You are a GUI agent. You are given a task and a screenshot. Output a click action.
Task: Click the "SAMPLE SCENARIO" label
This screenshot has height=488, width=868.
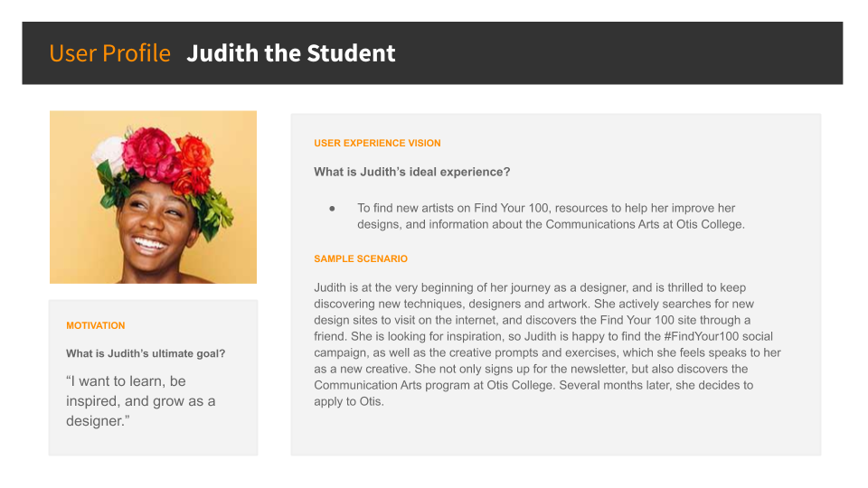click(361, 258)
